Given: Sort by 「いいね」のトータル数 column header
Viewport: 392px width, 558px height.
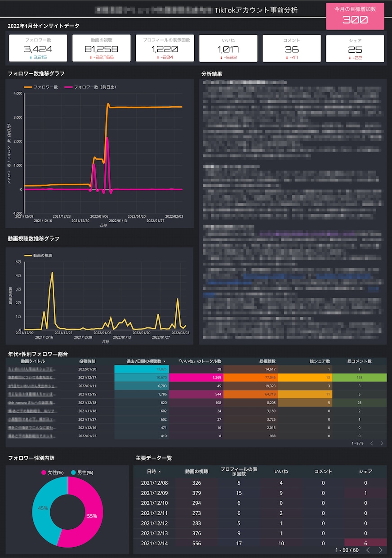Looking at the screenshot, I should pyautogui.click(x=200, y=361).
